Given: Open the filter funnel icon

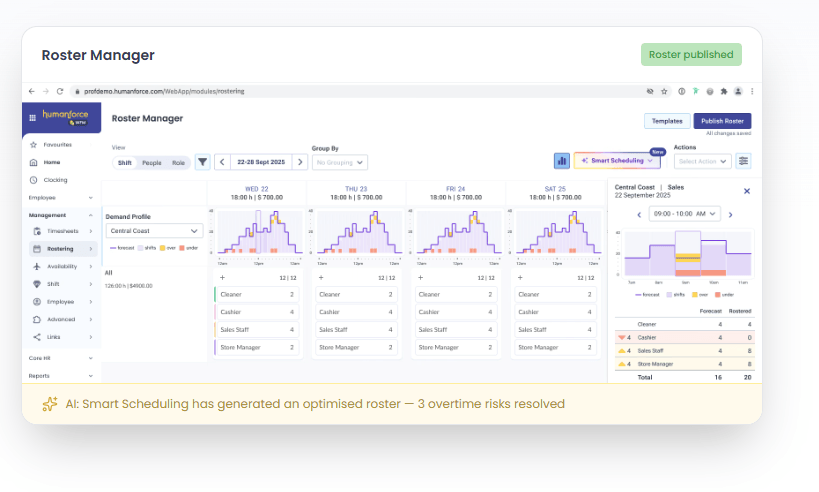Looking at the screenshot, I should point(203,162).
